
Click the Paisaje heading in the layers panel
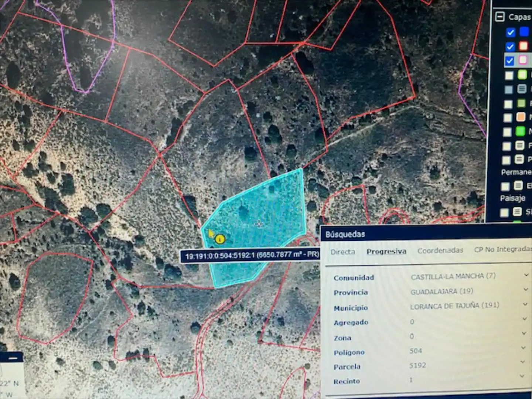[x=512, y=198]
